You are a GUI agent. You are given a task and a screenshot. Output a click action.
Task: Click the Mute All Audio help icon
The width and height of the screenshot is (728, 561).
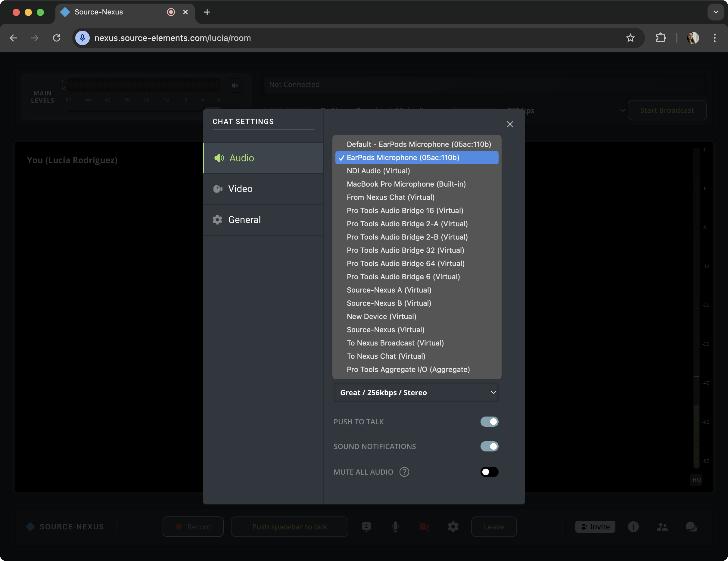point(404,472)
